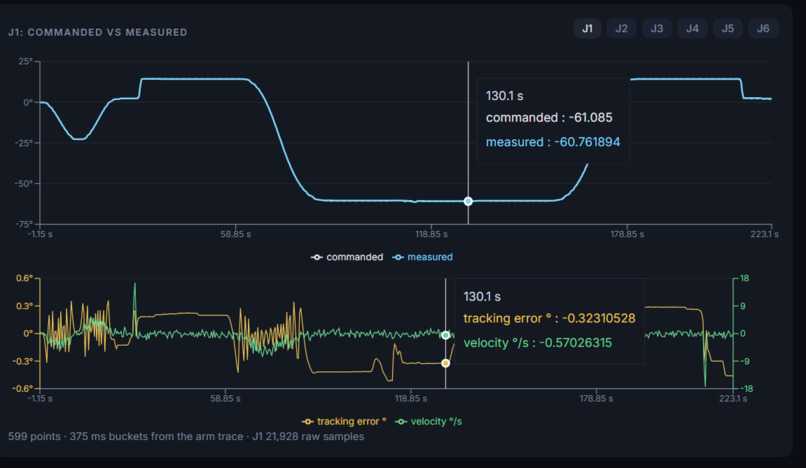
Task: Hide the velocity °/s series
Action: 429,422
